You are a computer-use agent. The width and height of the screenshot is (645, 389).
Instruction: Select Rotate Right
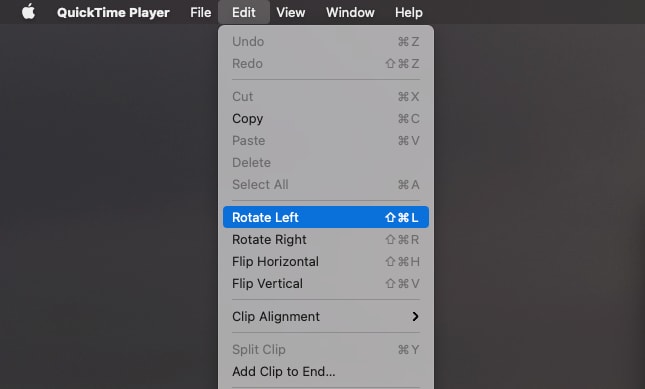pyautogui.click(x=326, y=239)
